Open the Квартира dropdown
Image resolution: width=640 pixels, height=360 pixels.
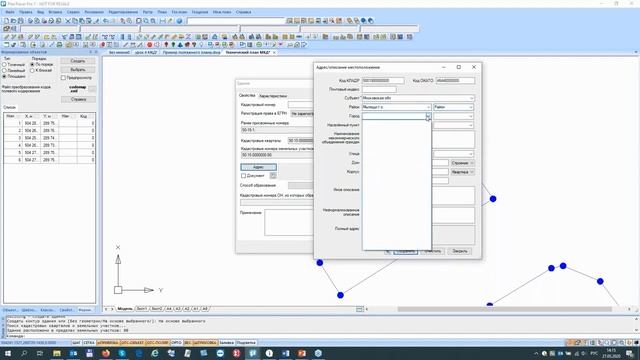(x=462, y=172)
